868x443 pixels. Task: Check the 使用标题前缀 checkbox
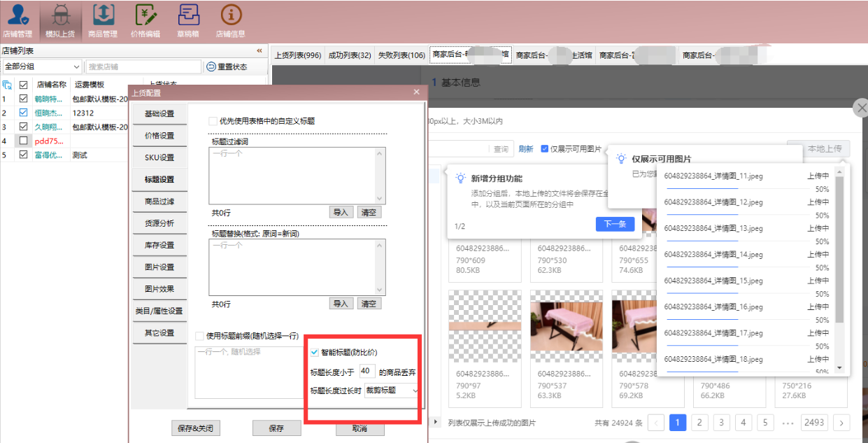pos(200,336)
